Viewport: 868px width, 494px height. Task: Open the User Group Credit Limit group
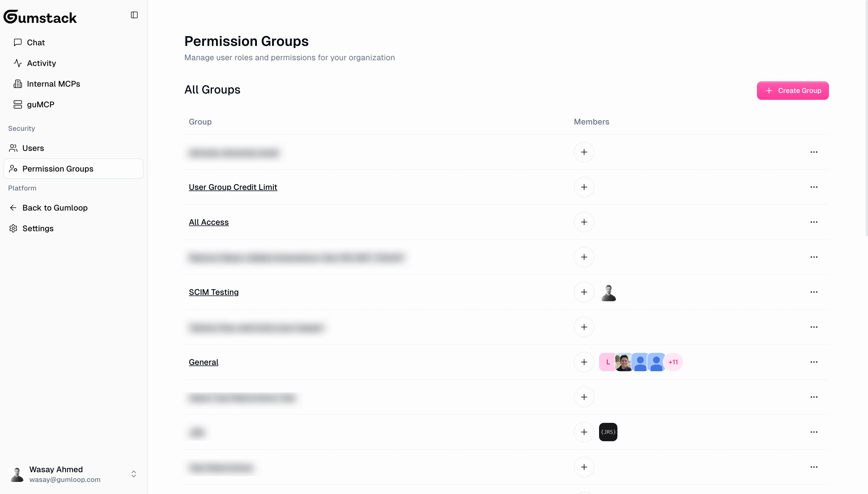click(x=233, y=187)
